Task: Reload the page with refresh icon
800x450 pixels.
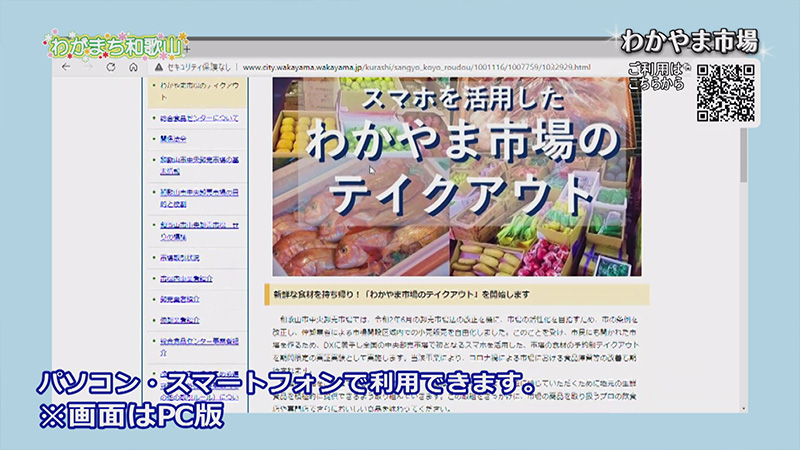Action: pos(111,68)
